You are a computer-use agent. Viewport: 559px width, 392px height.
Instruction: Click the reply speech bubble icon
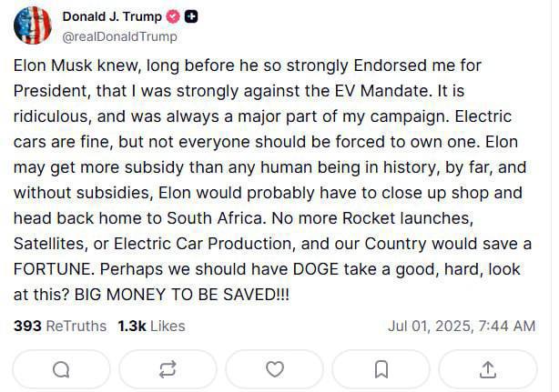coord(61,369)
